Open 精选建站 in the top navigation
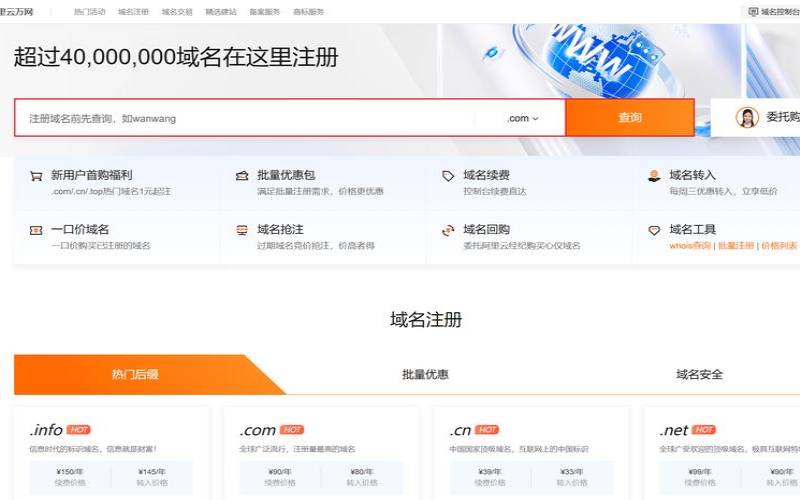 [221, 12]
